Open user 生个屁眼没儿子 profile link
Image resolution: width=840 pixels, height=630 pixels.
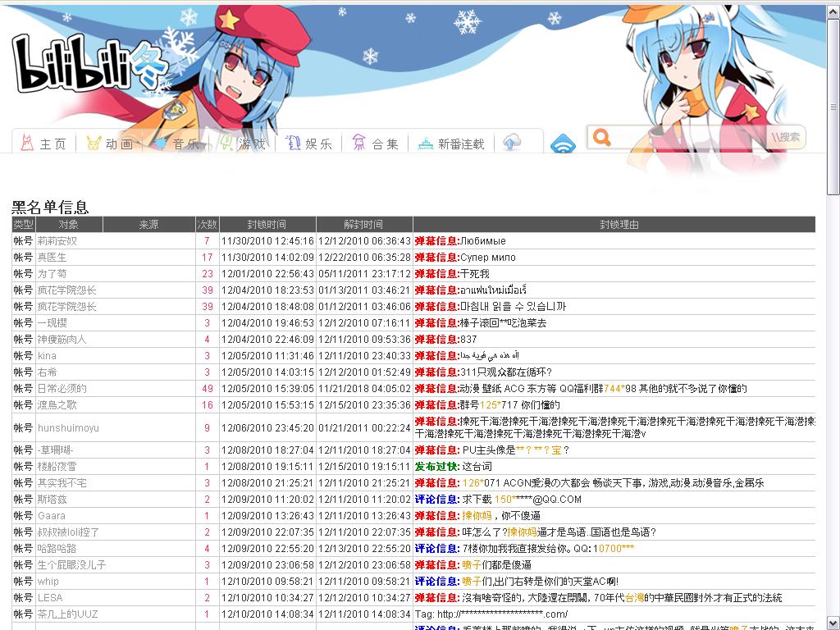71,565
